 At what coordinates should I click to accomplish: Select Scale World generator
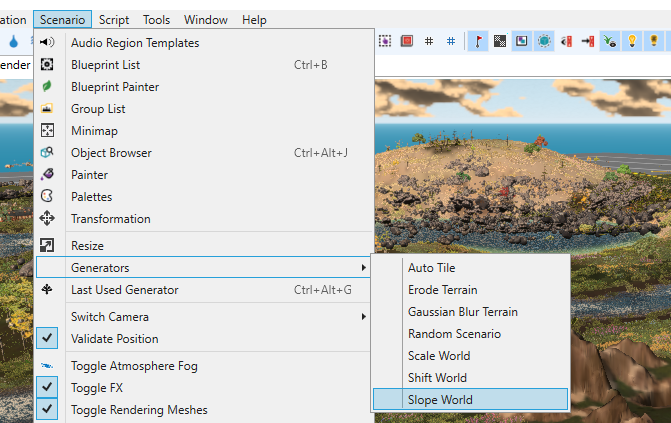[x=470, y=355]
